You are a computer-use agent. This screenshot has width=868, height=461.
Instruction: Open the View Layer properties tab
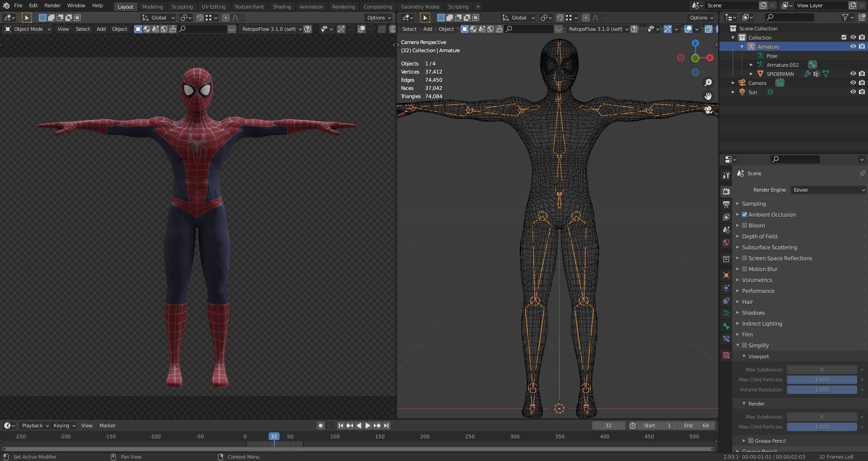click(x=726, y=217)
